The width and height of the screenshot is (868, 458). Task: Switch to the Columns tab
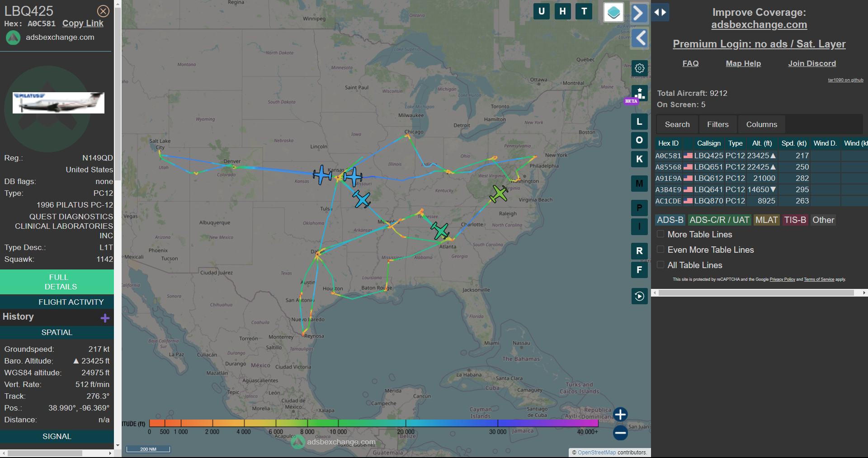pyautogui.click(x=762, y=124)
